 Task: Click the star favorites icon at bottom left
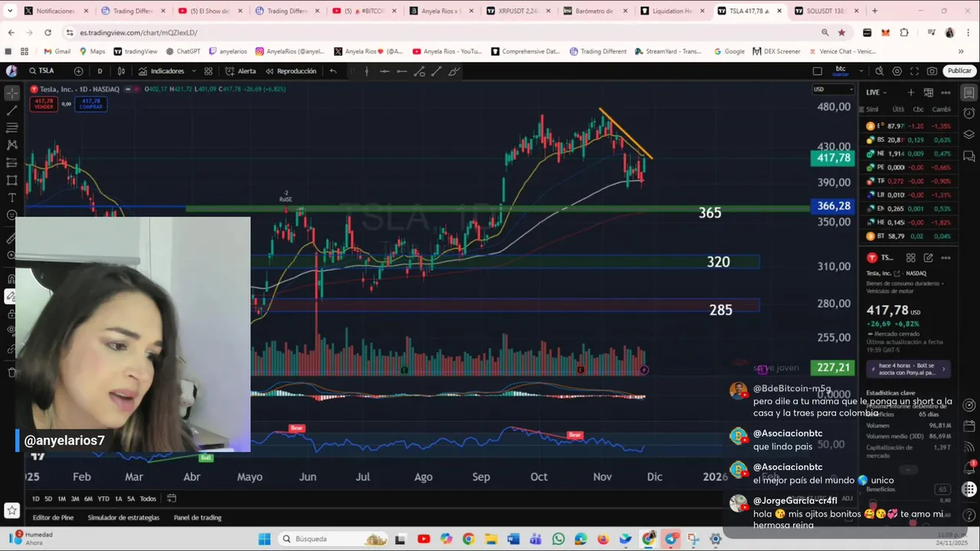(x=11, y=510)
